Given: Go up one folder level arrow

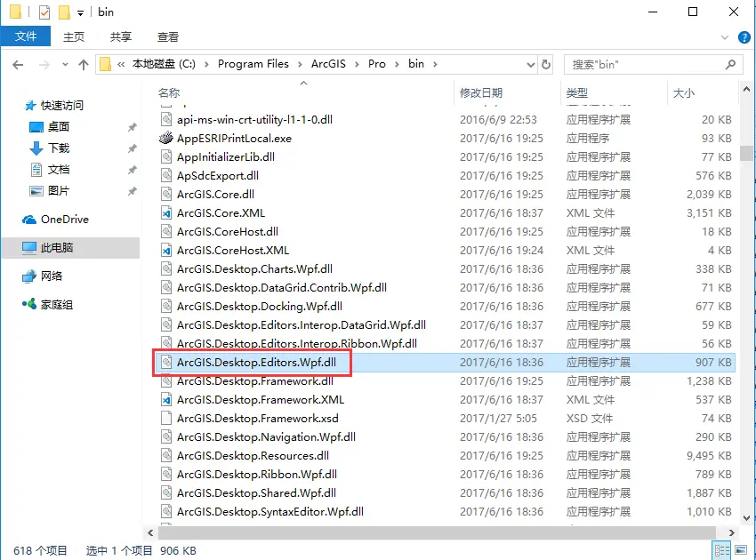Looking at the screenshot, I should 84,65.
